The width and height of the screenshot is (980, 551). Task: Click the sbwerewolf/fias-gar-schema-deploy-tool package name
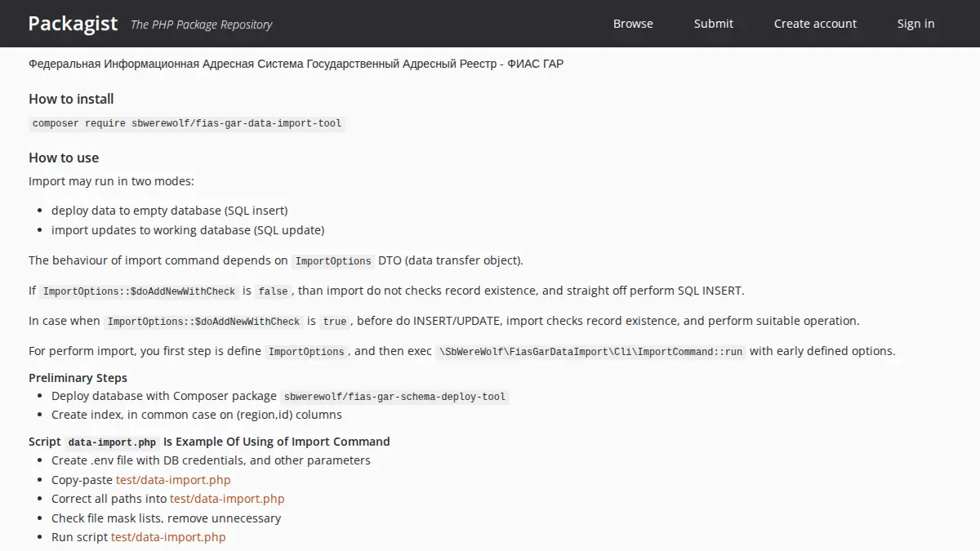click(394, 397)
